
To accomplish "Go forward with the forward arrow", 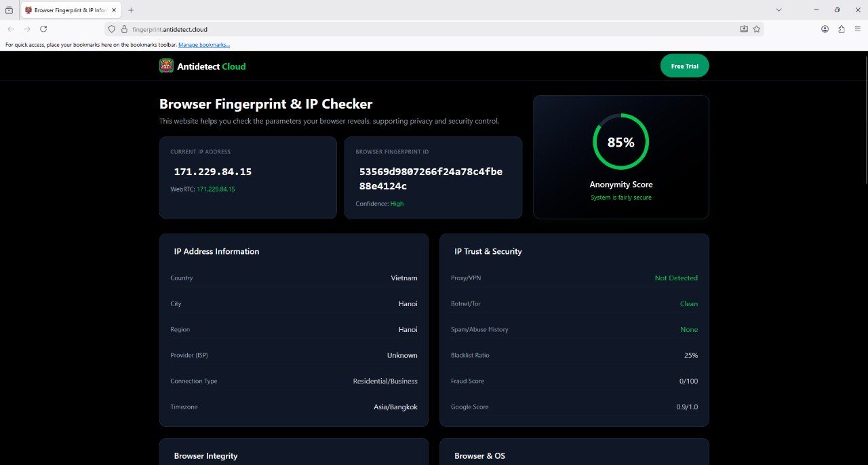I will (x=27, y=29).
